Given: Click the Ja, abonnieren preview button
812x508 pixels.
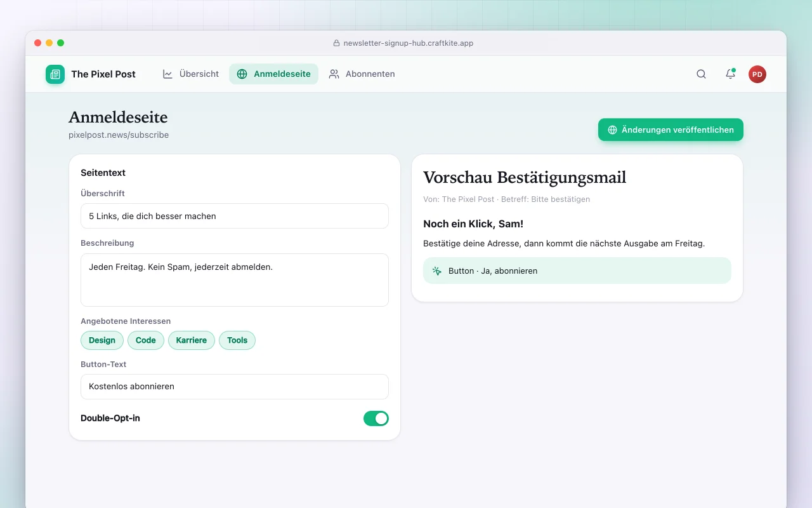Looking at the screenshot, I should (577, 271).
